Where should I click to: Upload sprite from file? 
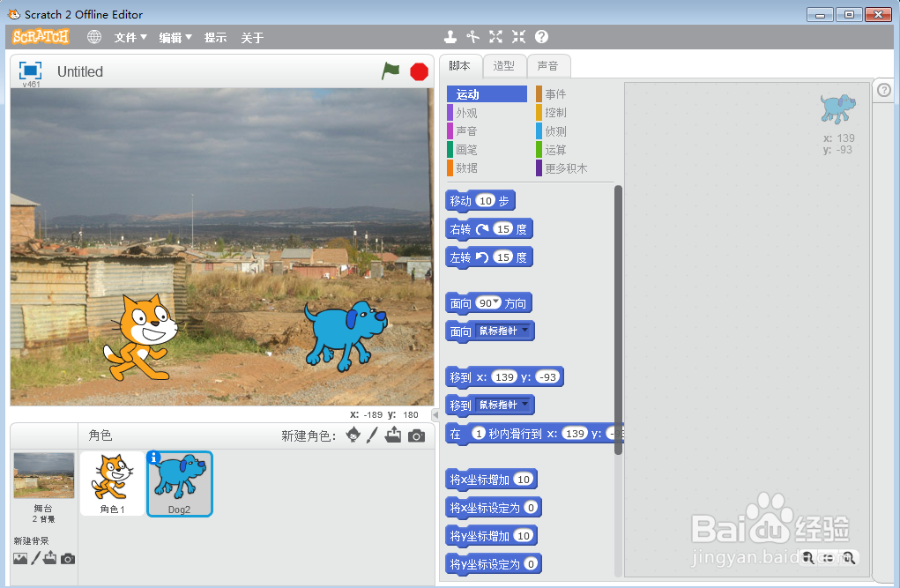393,435
